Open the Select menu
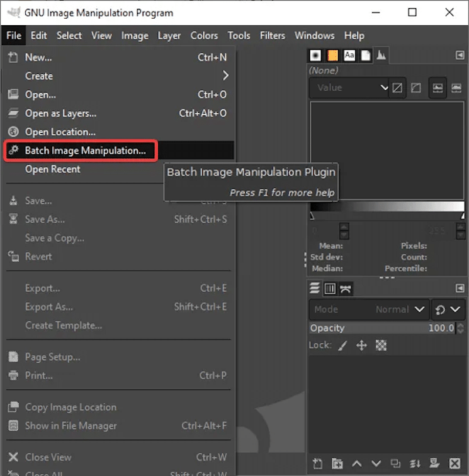The image size is (469, 476). (69, 36)
